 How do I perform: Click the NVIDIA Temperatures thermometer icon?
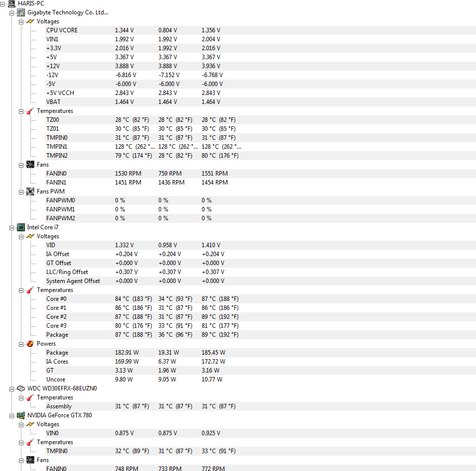[30, 442]
